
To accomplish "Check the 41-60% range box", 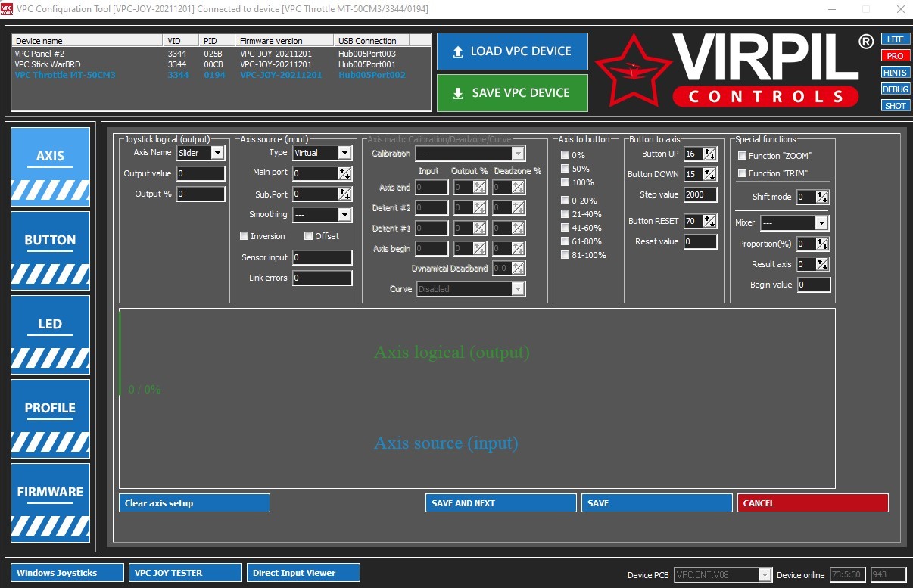I will pyautogui.click(x=565, y=228).
